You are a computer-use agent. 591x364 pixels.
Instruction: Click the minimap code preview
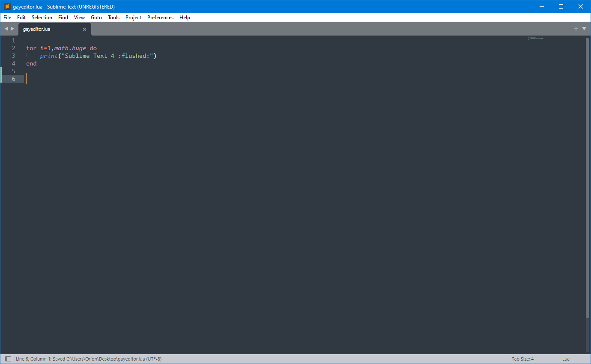(535, 39)
